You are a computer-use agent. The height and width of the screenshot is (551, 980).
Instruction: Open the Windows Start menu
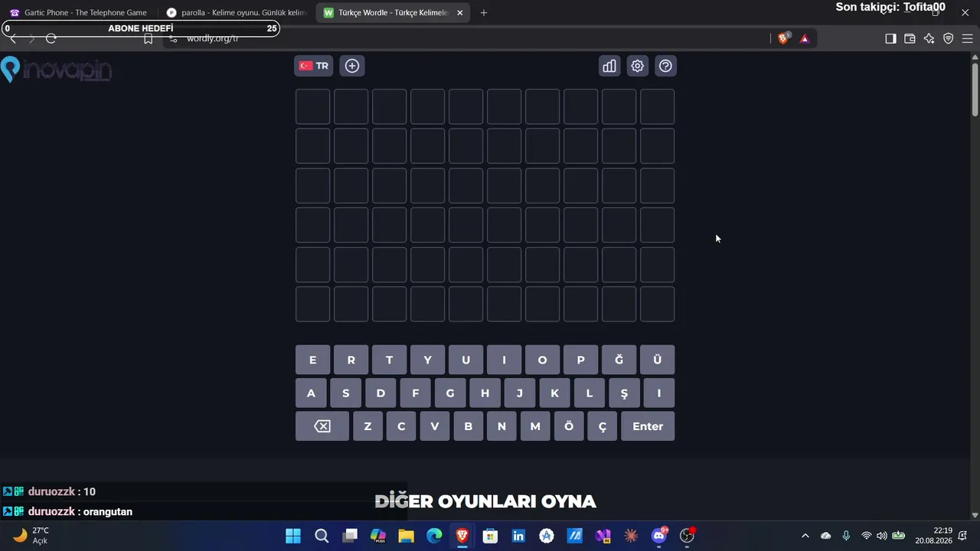293,536
